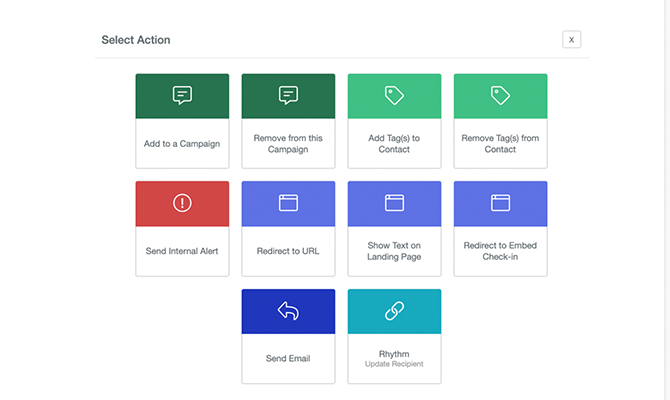Select 'Remove from this Campaign' text
The height and width of the screenshot is (400, 670).
point(288,143)
